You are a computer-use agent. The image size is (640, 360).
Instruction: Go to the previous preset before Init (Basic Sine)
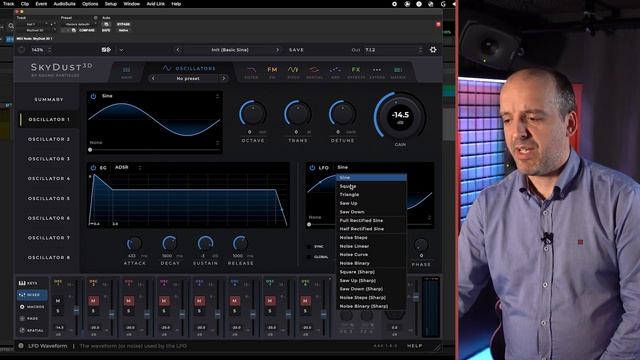178,50
